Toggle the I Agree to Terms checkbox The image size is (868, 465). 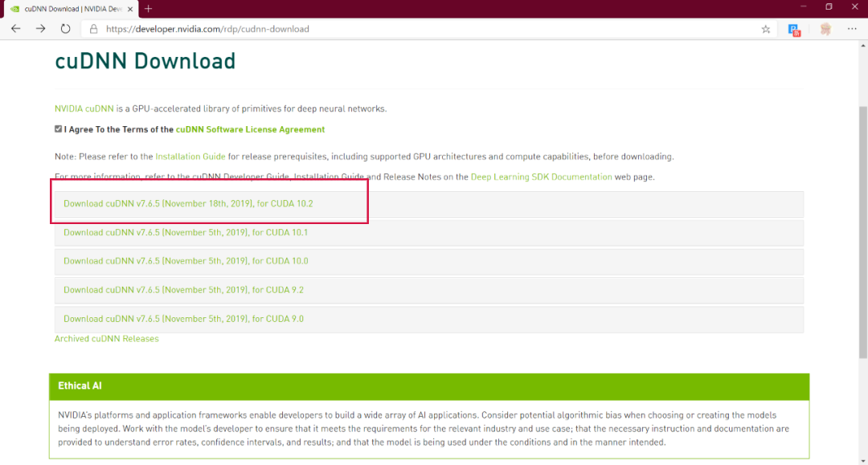[58, 128]
